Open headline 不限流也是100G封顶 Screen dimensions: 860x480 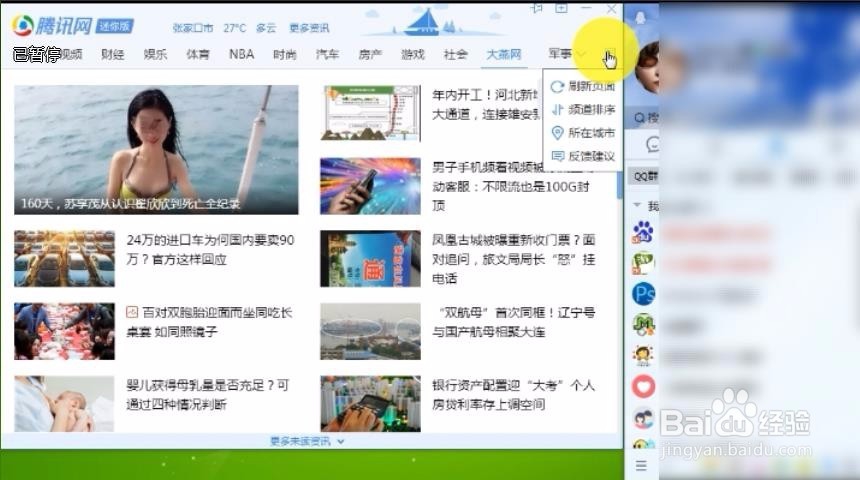[512, 187]
